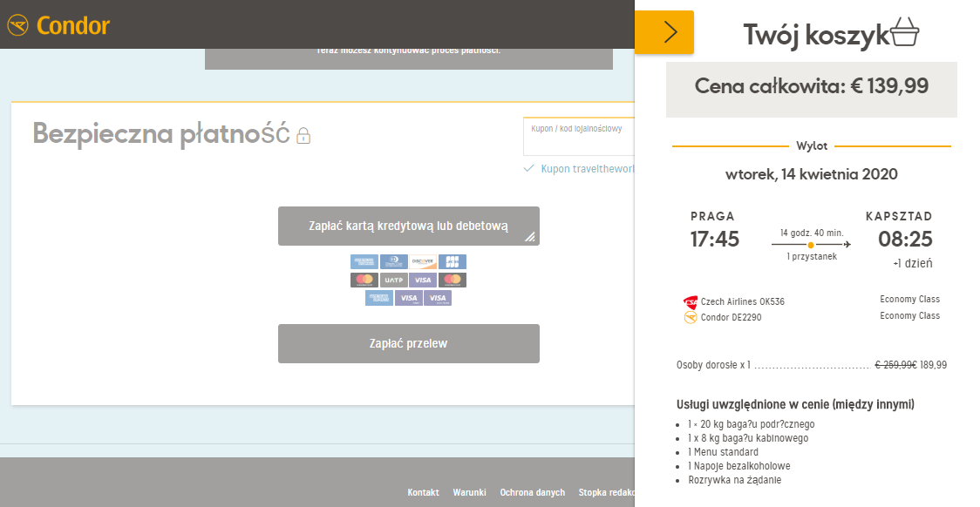Click the Discover card logo
The image size is (980, 507).
coord(423,261)
